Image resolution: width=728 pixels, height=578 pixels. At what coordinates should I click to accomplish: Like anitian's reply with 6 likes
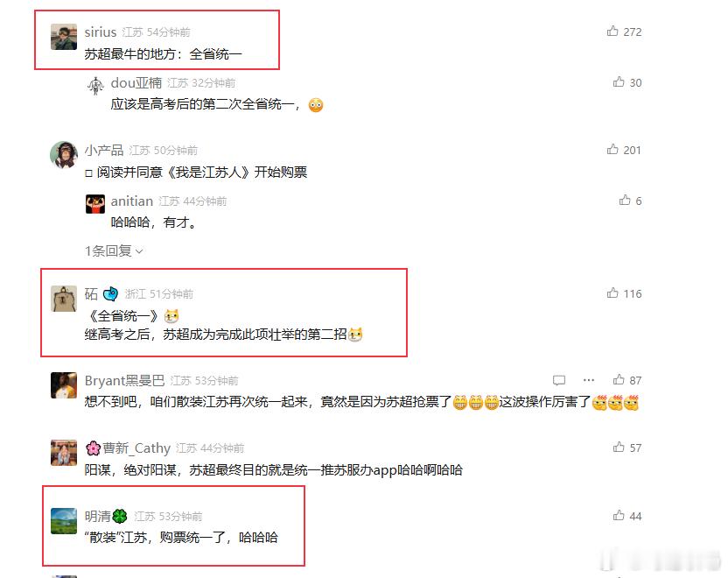point(625,200)
